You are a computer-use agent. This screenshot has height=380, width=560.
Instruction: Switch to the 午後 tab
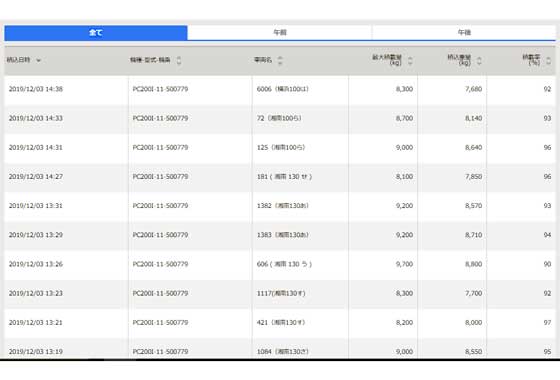464,32
